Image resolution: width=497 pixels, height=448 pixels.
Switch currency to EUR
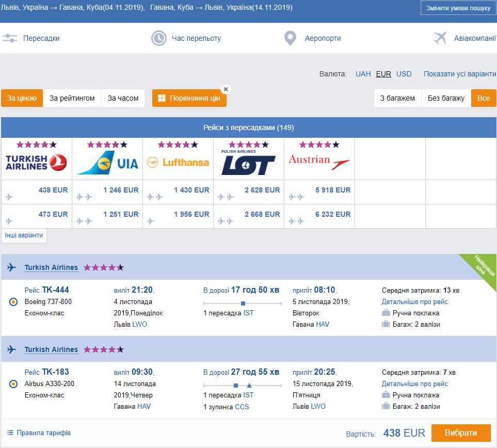click(x=383, y=74)
